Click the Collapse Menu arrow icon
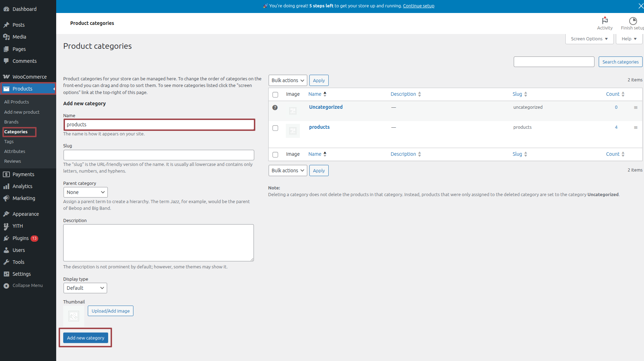The width and height of the screenshot is (644, 361). coord(6,286)
